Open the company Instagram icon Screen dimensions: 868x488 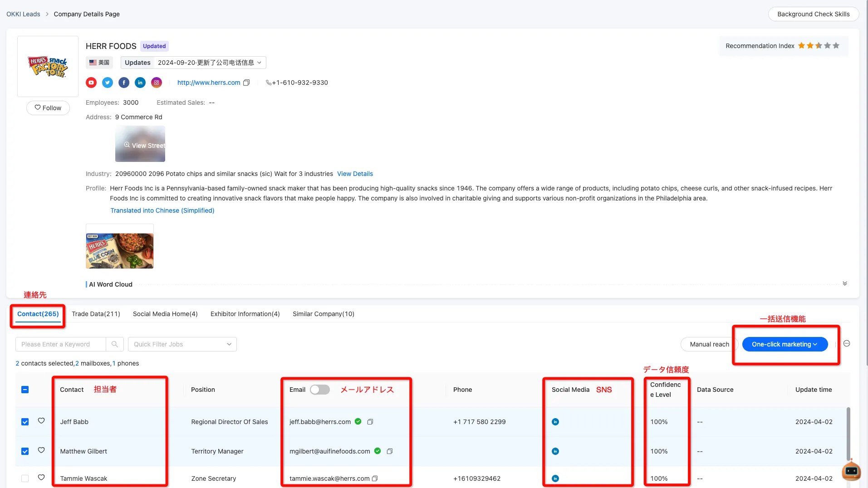(157, 83)
